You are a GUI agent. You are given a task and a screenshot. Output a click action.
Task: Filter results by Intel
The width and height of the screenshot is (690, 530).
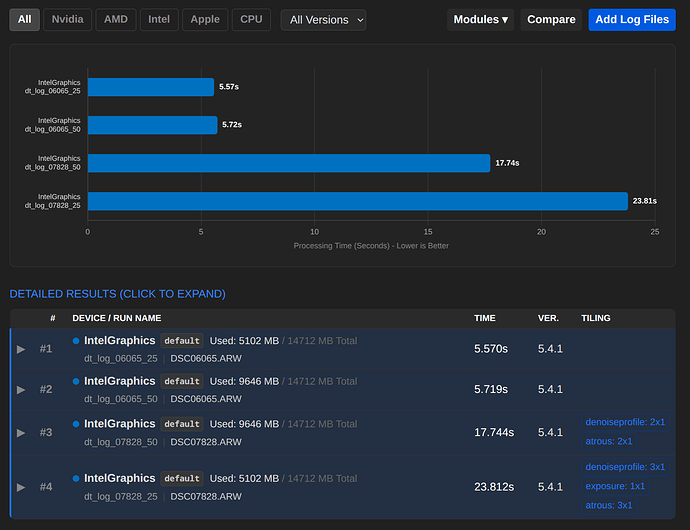pyautogui.click(x=159, y=20)
